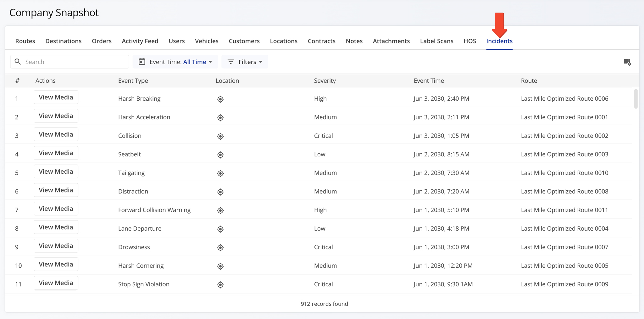644x319 pixels.
Task: Select the Contracts tab
Action: point(321,41)
